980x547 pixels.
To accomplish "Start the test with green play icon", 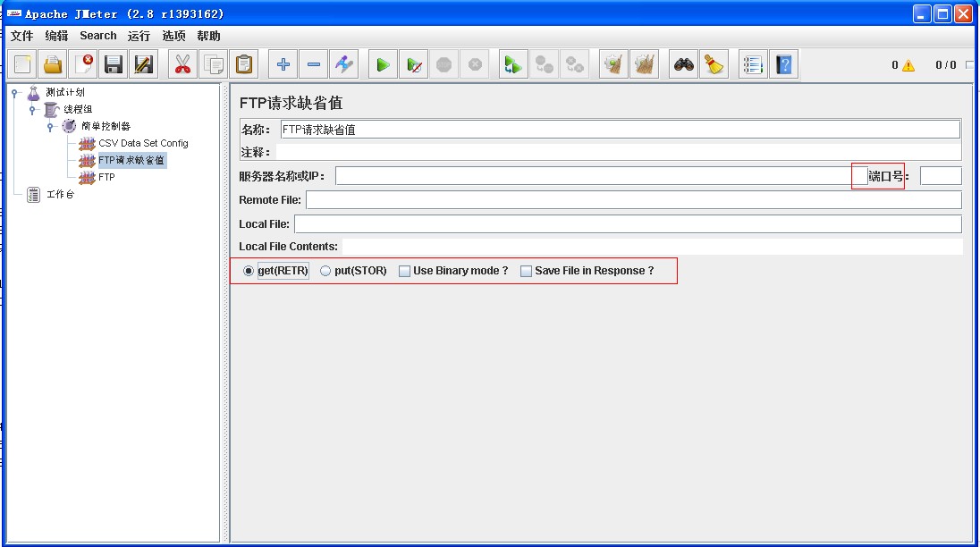I will pyautogui.click(x=383, y=64).
